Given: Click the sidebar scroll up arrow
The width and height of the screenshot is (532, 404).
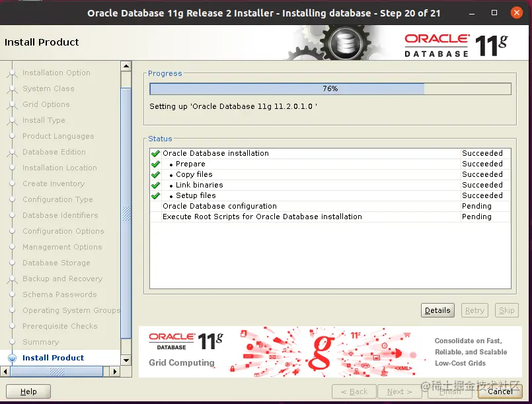Looking at the screenshot, I should (x=126, y=66).
